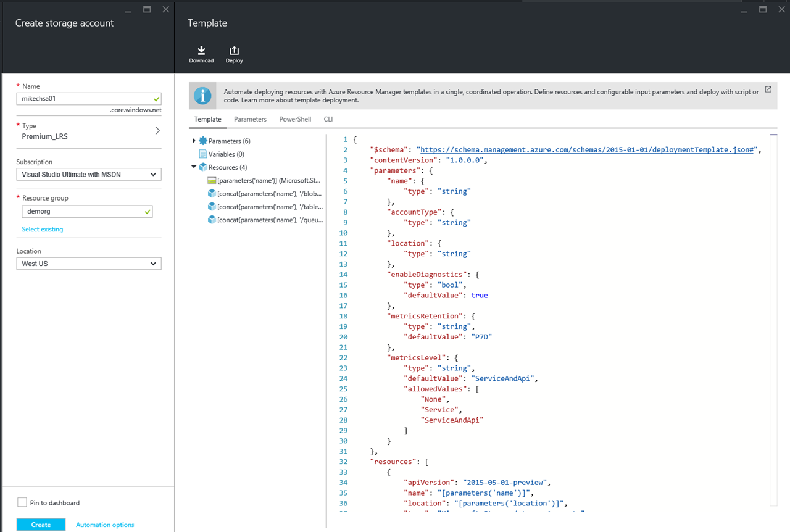Deploy the template

tap(234, 54)
